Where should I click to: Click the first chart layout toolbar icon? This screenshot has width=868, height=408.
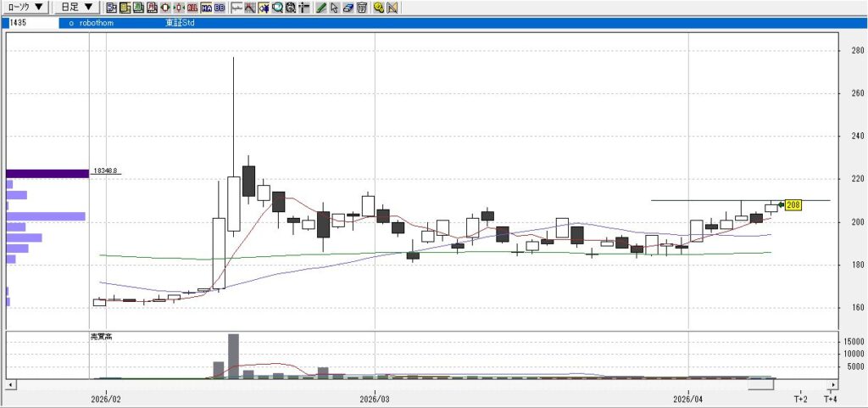click(111, 8)
